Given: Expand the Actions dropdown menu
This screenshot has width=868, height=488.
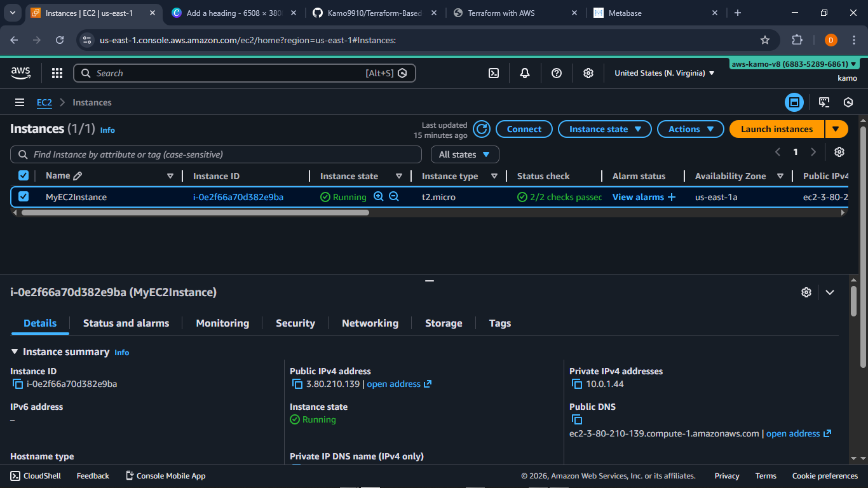Looking at the screenshot, I should [x=690, y=129].
